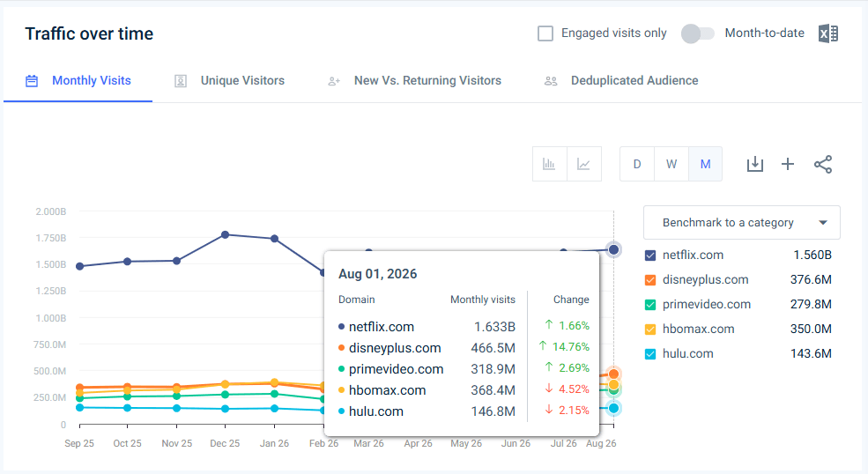Add chart to dashboard with plus icon
868x474 pixels.
click(788, 164)
